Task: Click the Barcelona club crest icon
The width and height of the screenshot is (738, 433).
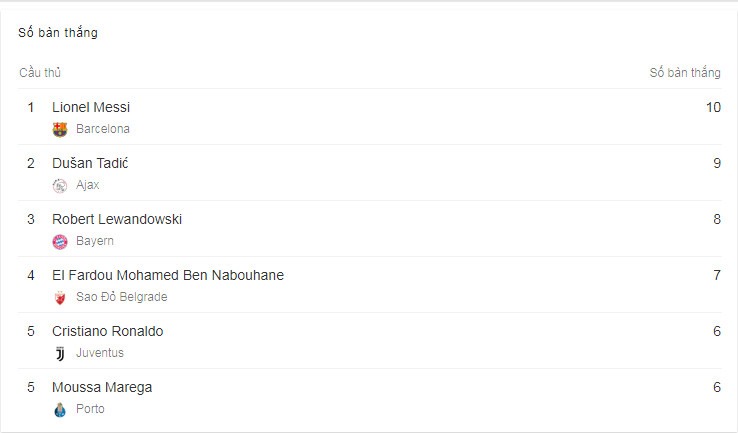Action: [60, 129]
